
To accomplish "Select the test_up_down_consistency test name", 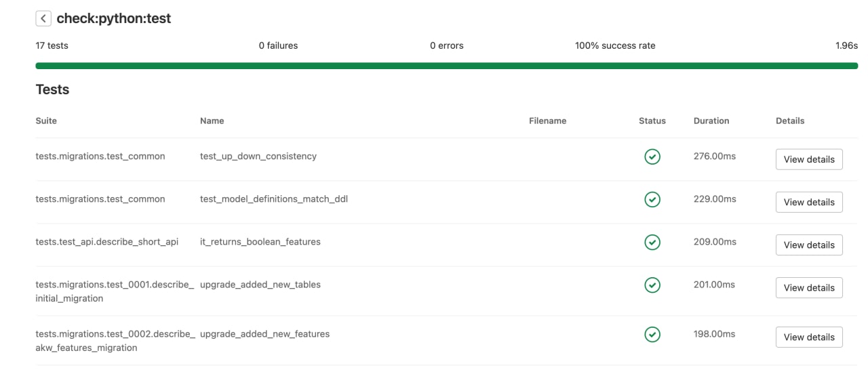I will point(258,156).
